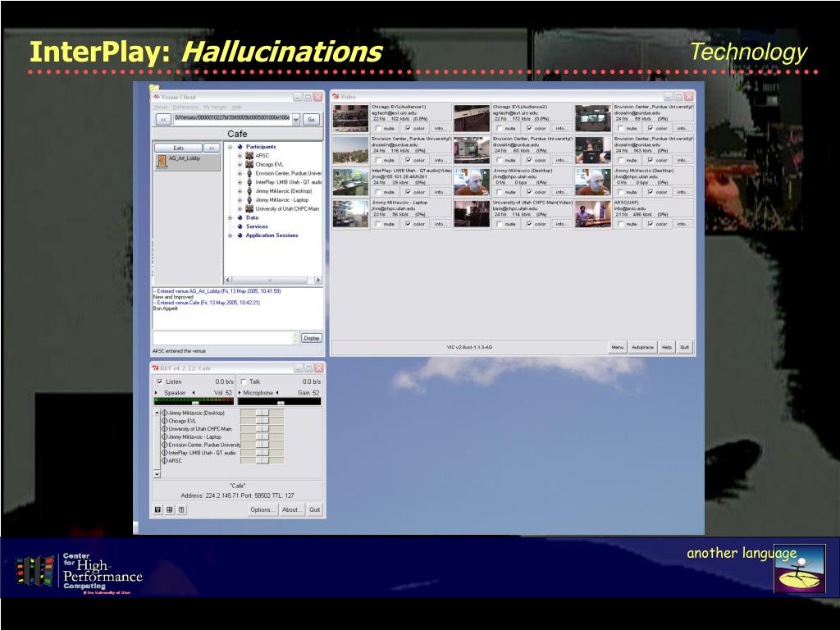
Task: Disable the Listen checkbox in RAT
Action: click(160, 381)
